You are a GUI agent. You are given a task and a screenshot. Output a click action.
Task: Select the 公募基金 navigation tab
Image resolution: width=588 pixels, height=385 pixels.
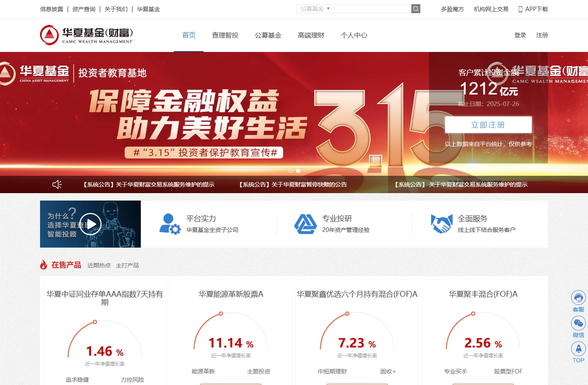point(268,35)
